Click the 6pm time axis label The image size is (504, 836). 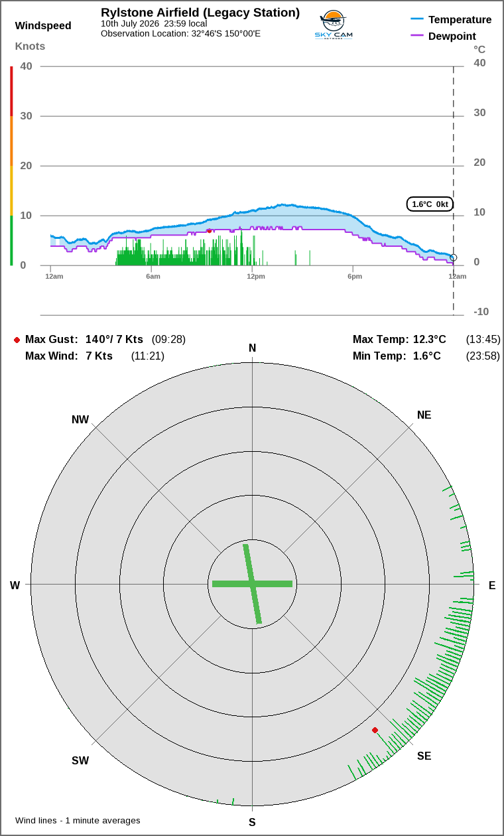[x=355, y=276]
